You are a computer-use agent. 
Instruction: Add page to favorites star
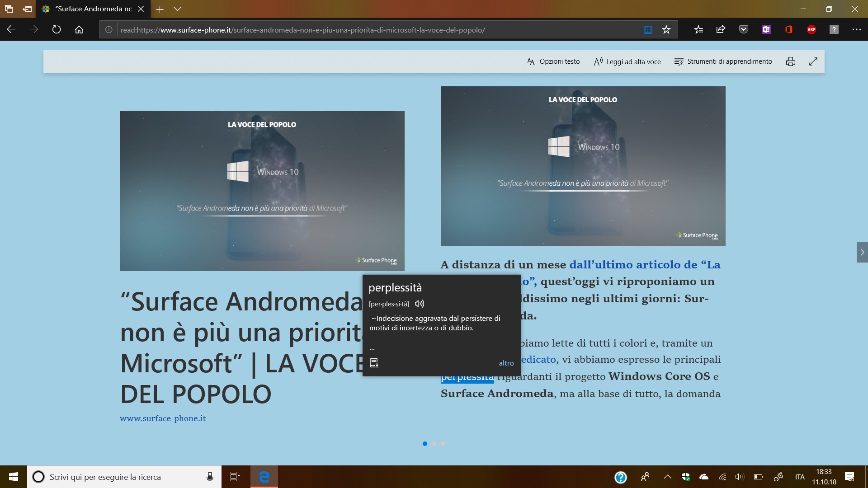pyautogui.click(x=666, y=30)
